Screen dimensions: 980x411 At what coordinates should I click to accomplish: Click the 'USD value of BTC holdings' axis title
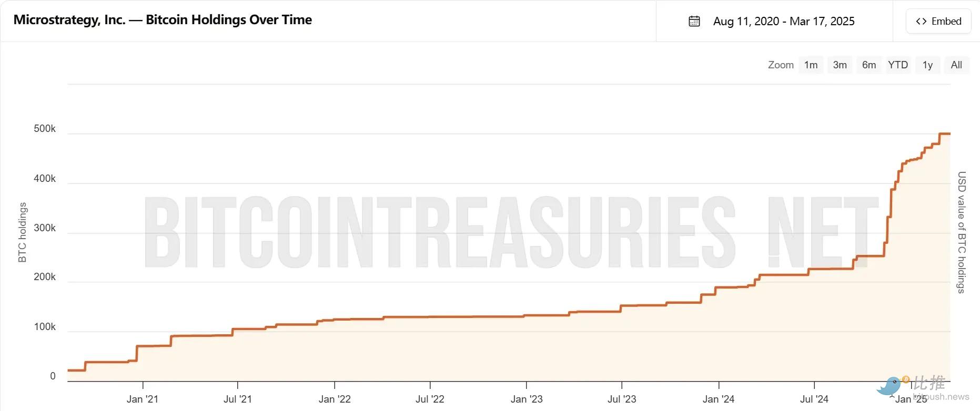962,232
